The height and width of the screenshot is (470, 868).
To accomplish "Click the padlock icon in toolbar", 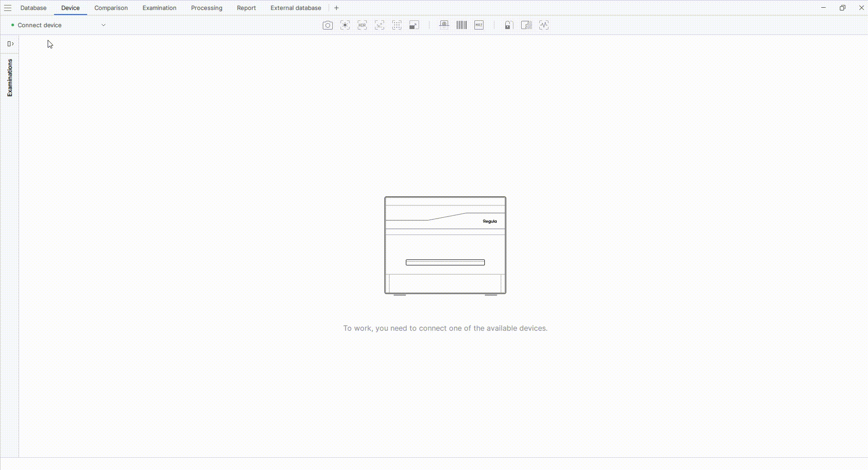I will 508,25.
